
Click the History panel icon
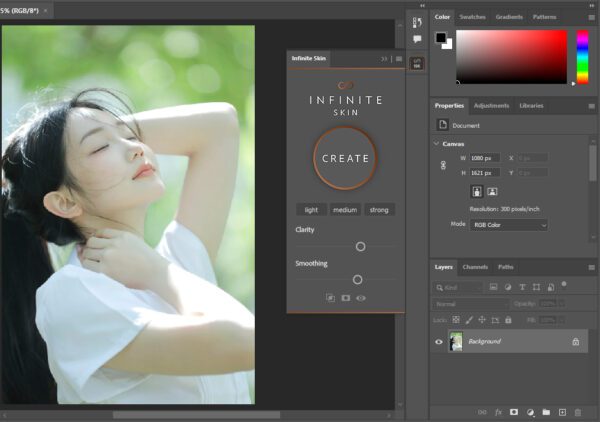[417, 20]
